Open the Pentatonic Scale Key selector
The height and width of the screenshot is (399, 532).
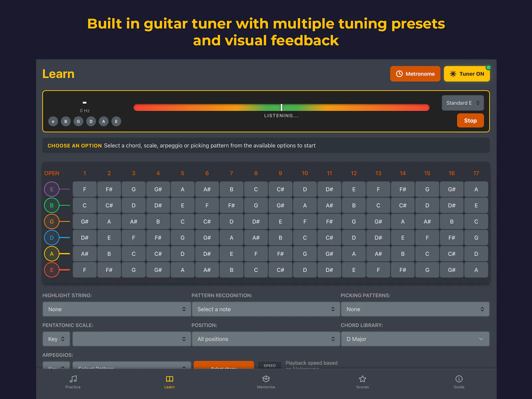pyautogui.click(x=56, y=339)
